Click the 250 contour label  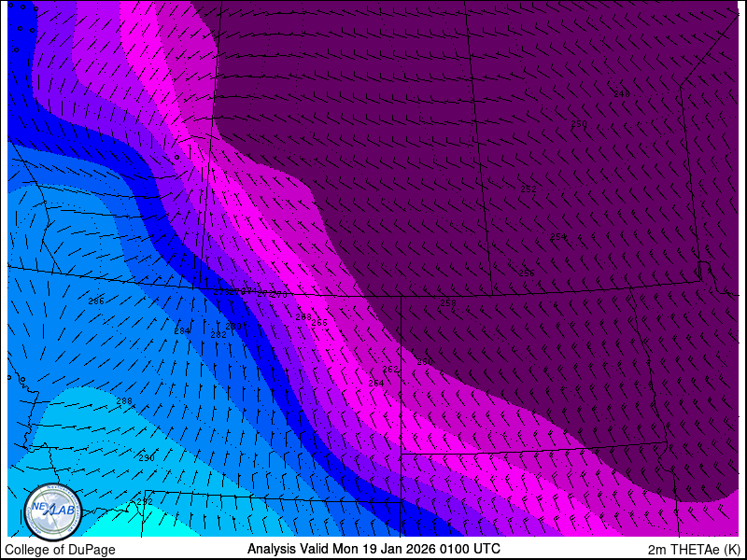tap(579, 124)
